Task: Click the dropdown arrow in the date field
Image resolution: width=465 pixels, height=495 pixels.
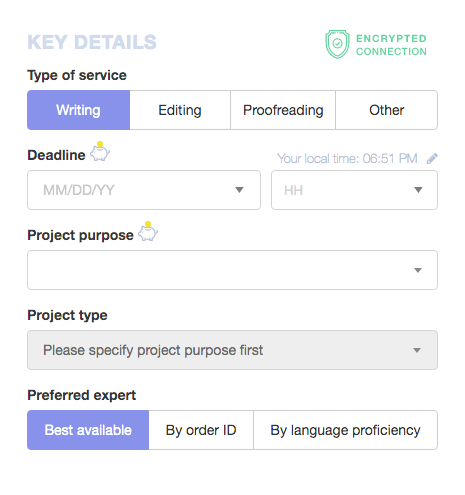Action: 239,190
